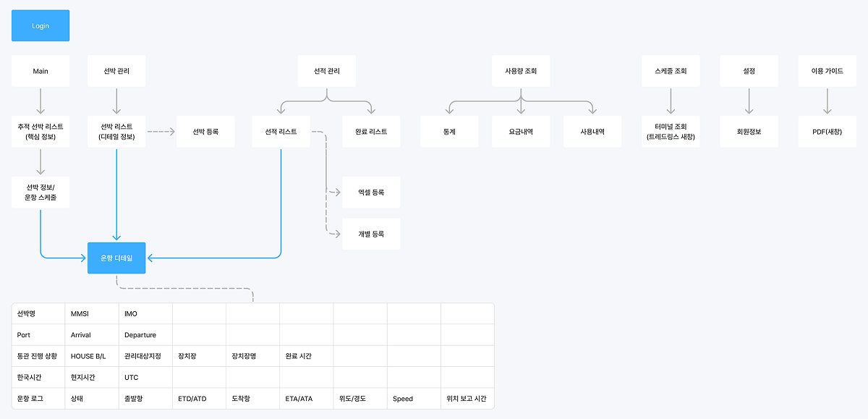Open the PDF (새창) node
Image resolution: width=868 pixels, height=419 pixels.
(x=827, y=131)
